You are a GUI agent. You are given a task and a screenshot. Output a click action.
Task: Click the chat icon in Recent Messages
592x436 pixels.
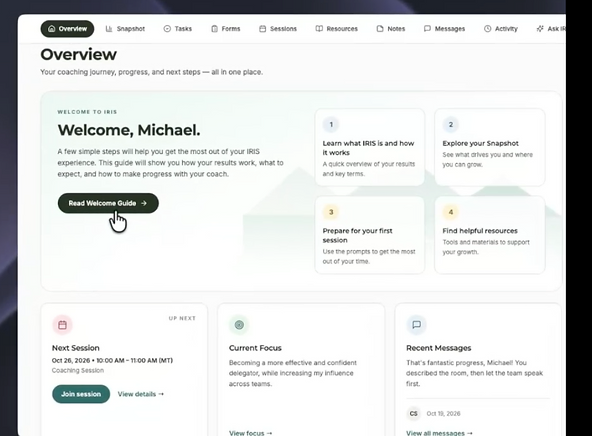(416, 325)
